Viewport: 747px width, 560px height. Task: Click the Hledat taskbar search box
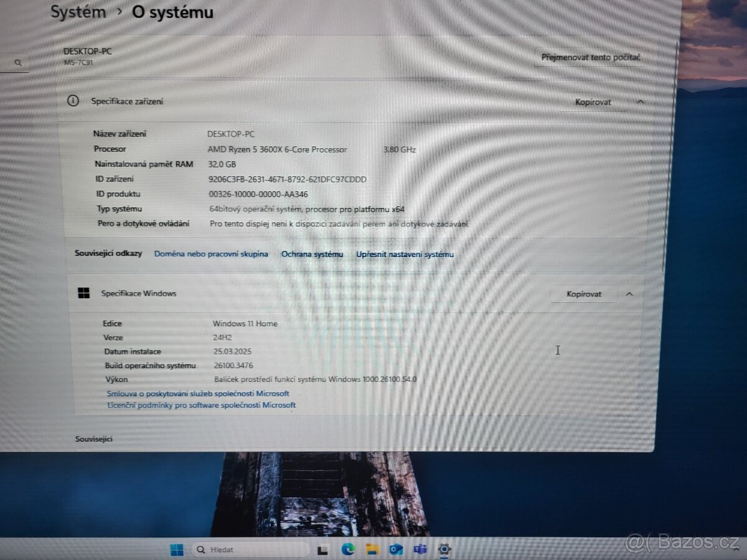pos(250,550)
